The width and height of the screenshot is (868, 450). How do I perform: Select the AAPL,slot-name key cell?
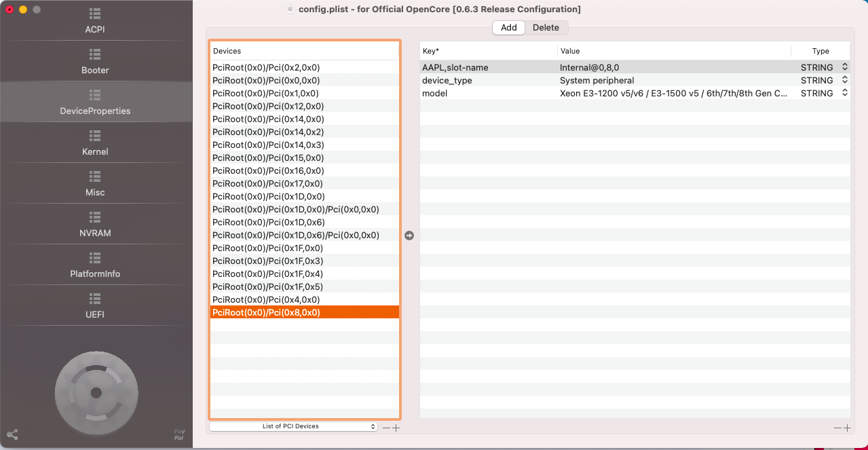489,67
